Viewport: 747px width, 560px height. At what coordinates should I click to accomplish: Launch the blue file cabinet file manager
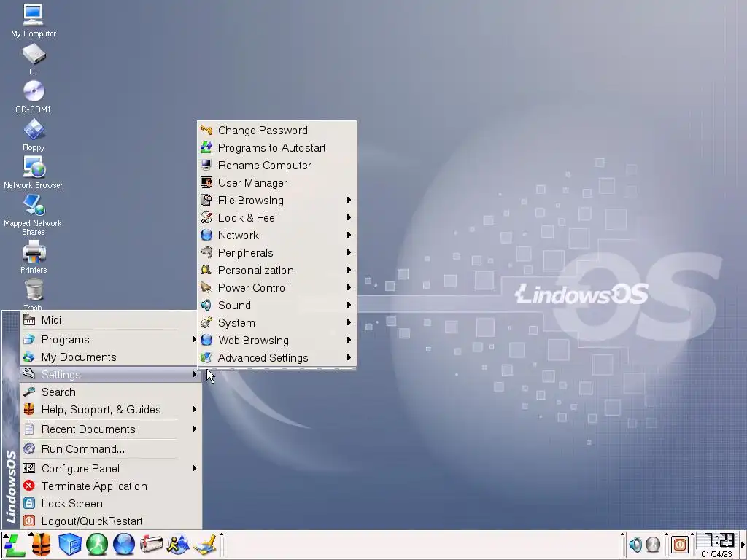(x=69, y=545)
